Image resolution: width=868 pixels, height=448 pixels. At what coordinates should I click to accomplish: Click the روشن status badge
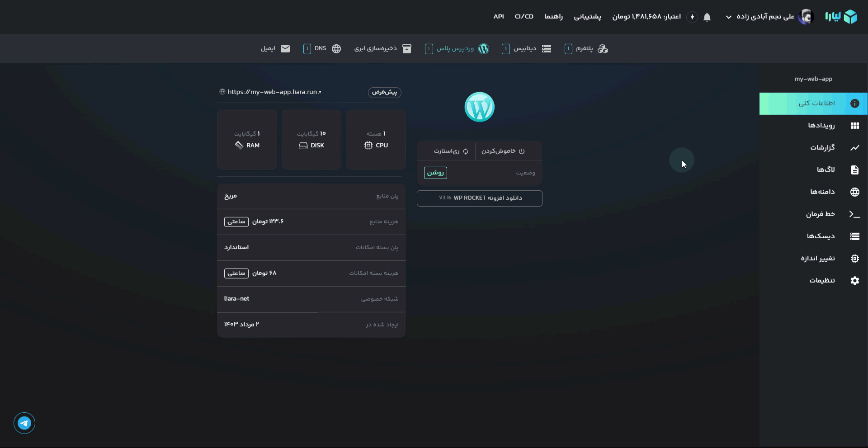click(435, 173)
